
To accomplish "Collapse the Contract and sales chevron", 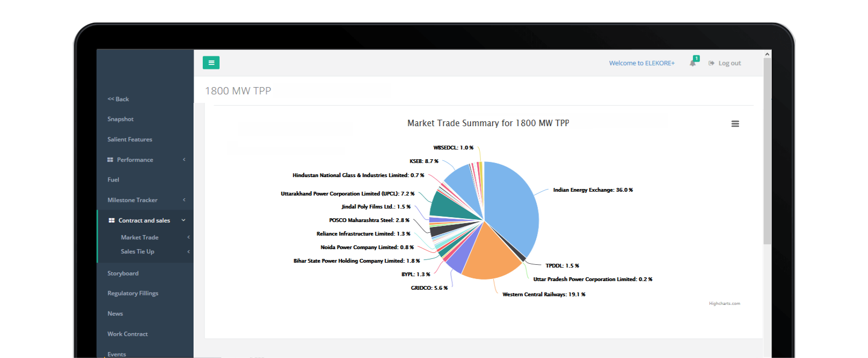I will click(183, 220).
